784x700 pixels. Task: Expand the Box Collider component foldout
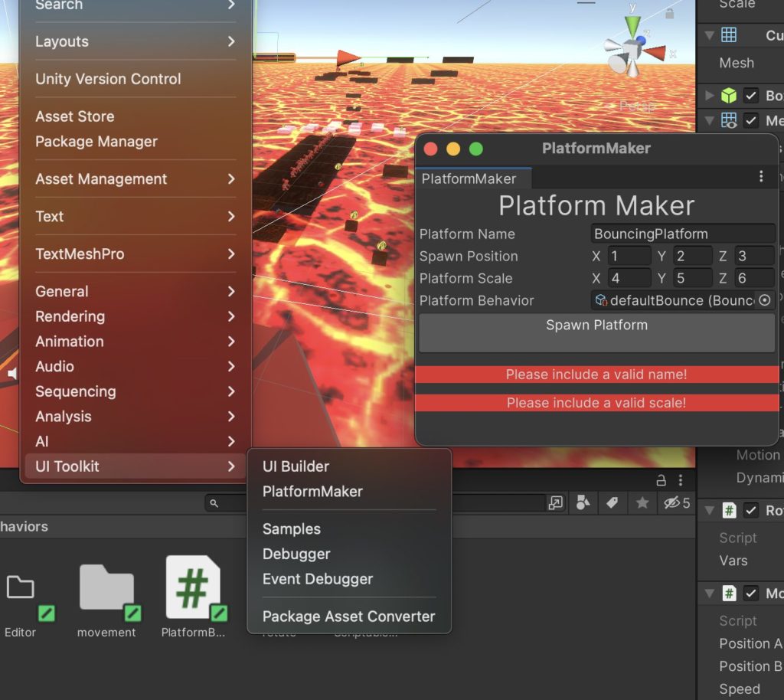tap(710, 96)
